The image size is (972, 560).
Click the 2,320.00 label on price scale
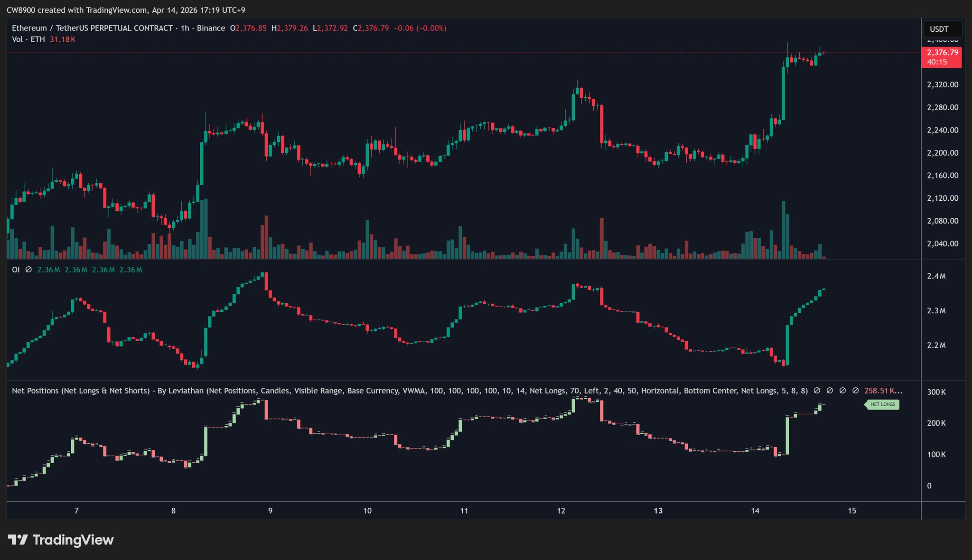942,84
